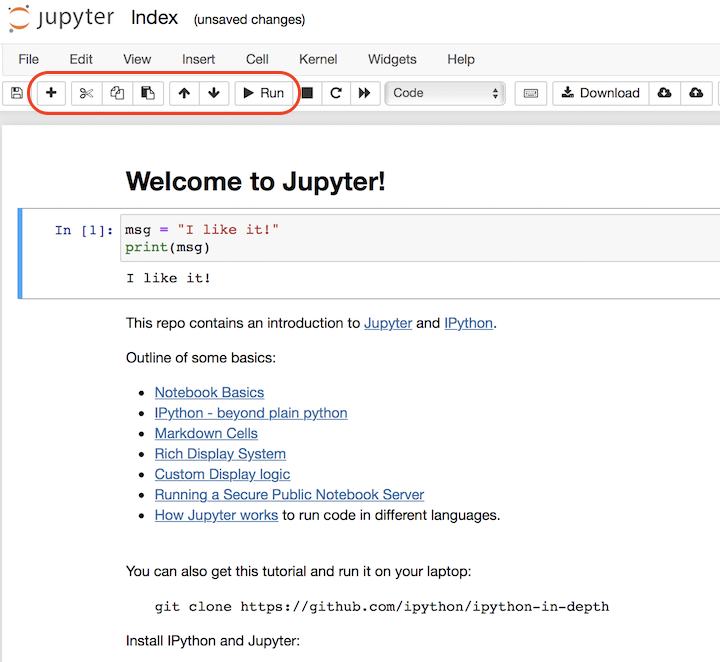Select the In [1] cell prompt
Screen dimensions: 720x662
tap(84, 230)
